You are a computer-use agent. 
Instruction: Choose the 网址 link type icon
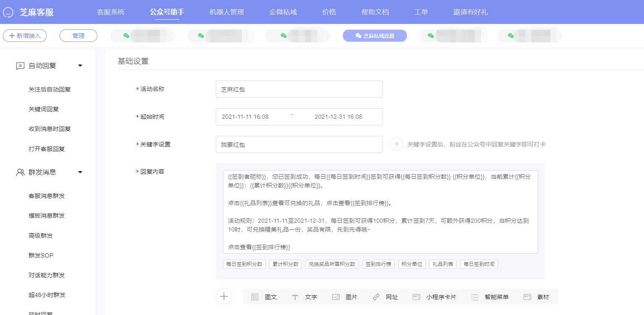coord(376,297)
